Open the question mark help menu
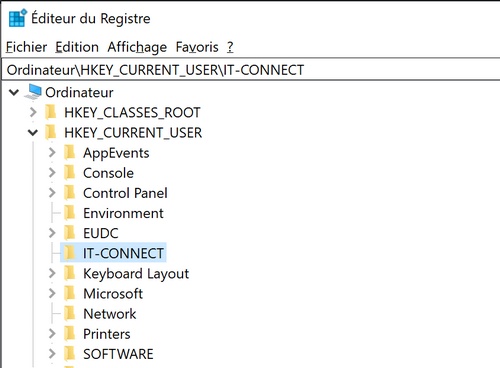Screen dimensions: 500x368 tap(230, 47)
